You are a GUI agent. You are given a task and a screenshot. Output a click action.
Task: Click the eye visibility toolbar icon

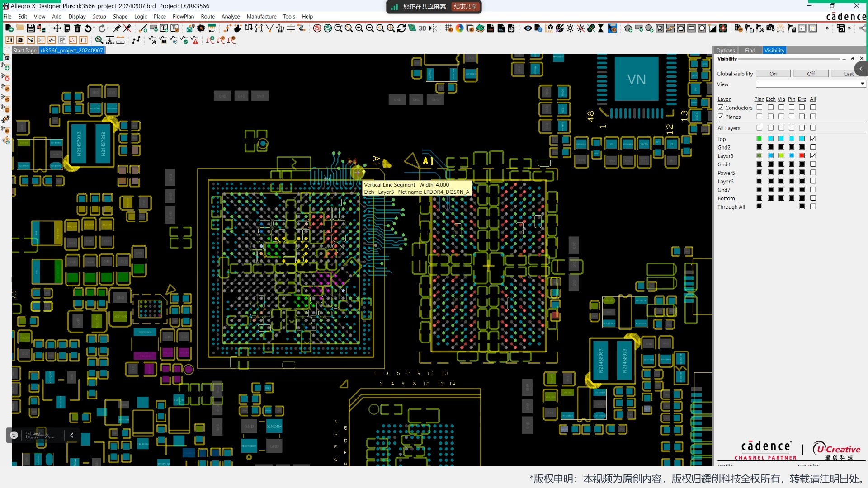click(528, 28)
